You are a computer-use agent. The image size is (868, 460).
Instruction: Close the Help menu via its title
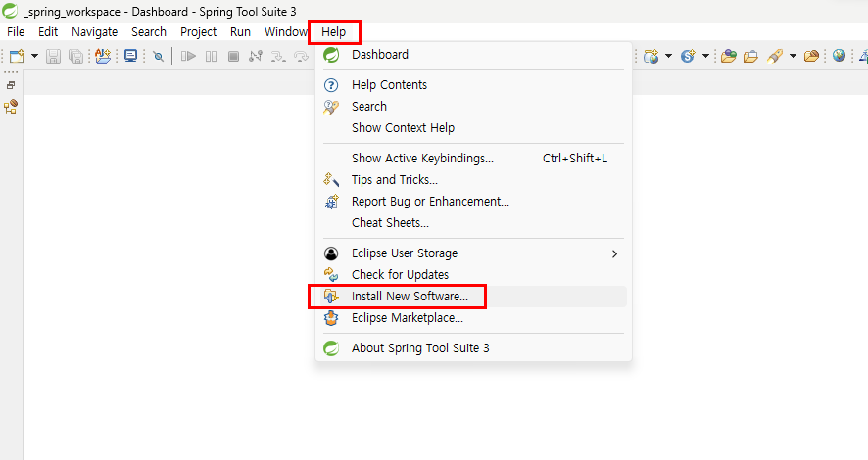334,32
